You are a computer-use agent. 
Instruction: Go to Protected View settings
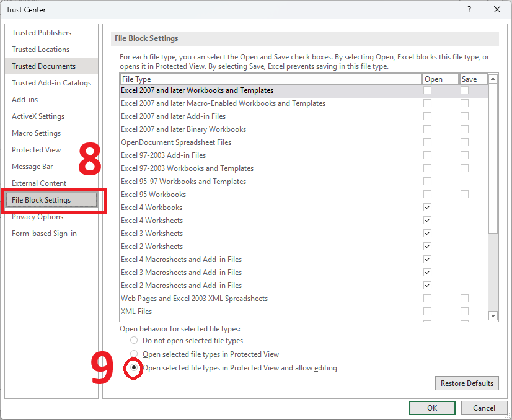click(x=36, y=150)
